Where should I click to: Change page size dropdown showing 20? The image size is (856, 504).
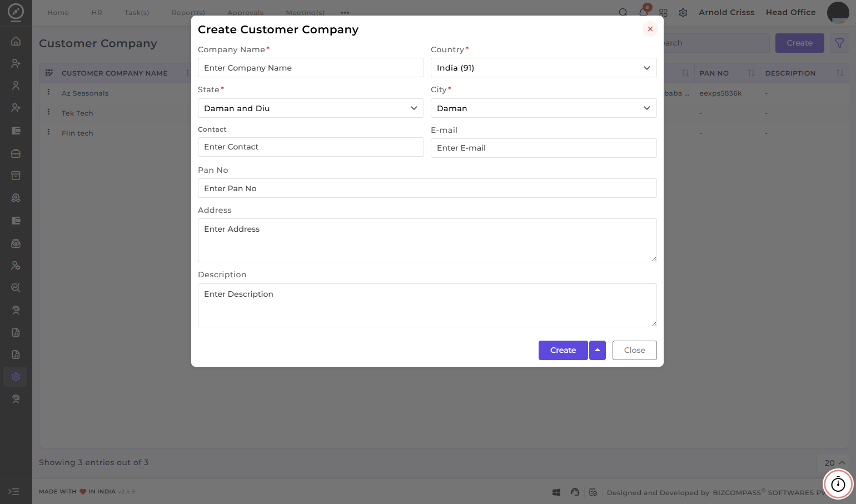[x=834, y=463]
